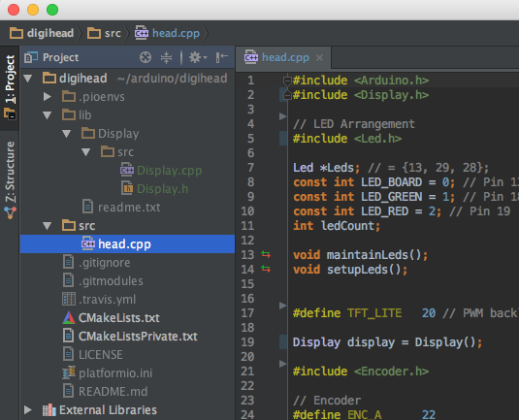The width and height of the screenshot is (519, 420).
Task: Click the head.cpp breadcrumb in navigation bar
Action: 167,33
